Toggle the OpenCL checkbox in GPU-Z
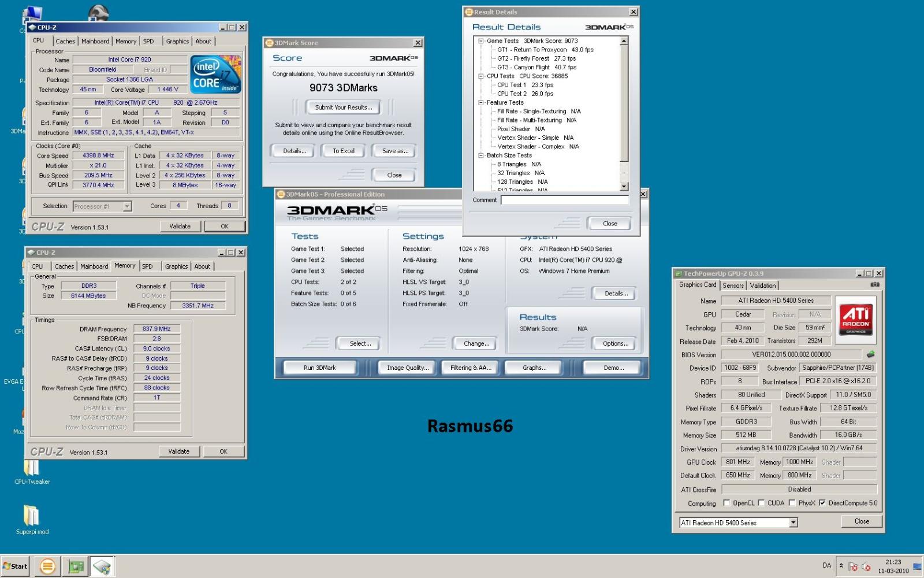924x578 pixels. (726, 503)
